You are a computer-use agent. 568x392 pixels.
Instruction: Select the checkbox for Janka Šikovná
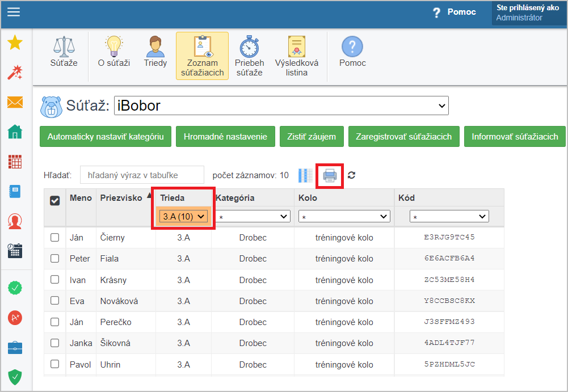point(54,343)
